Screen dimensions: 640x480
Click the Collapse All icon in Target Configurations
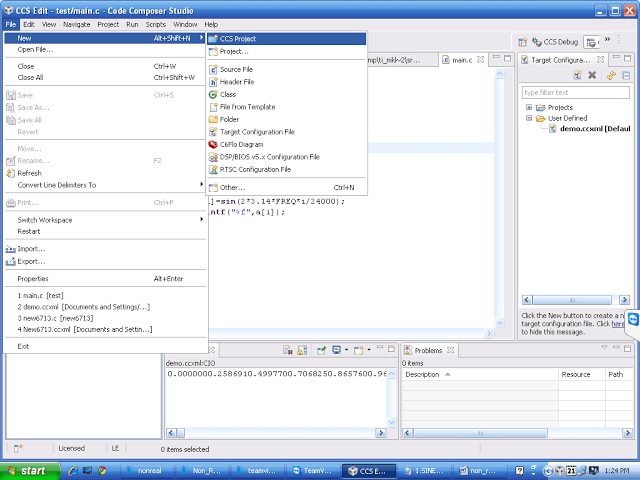point(626,75)
